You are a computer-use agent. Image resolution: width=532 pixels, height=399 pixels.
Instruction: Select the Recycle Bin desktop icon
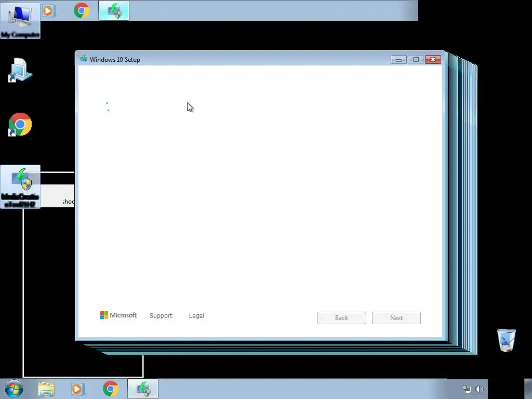(506, 340)
